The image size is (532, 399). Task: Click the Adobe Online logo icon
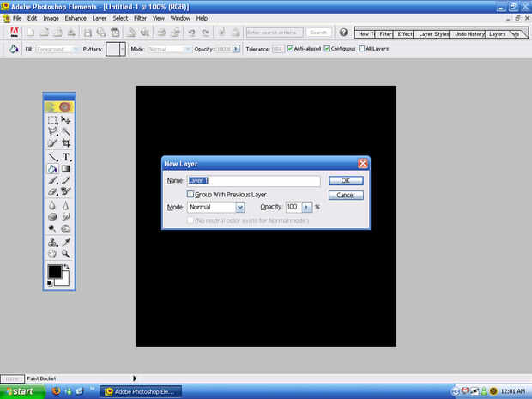point(15,33)
